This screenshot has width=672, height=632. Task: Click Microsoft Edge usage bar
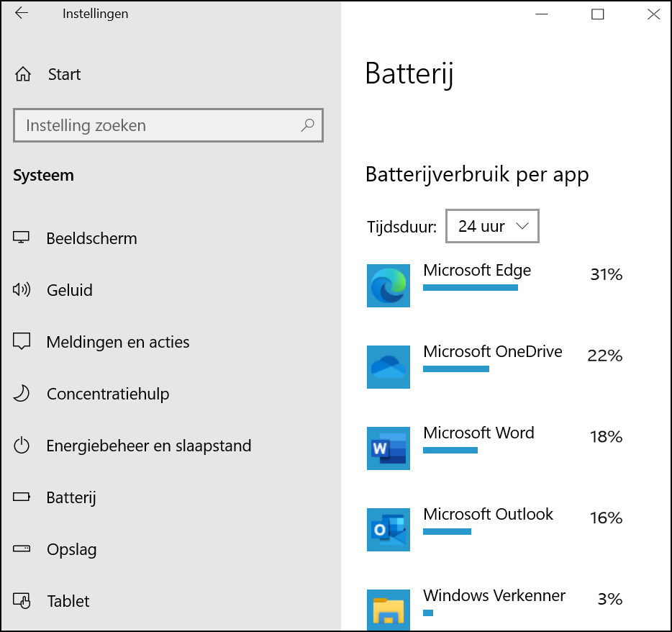pos(471,288)
